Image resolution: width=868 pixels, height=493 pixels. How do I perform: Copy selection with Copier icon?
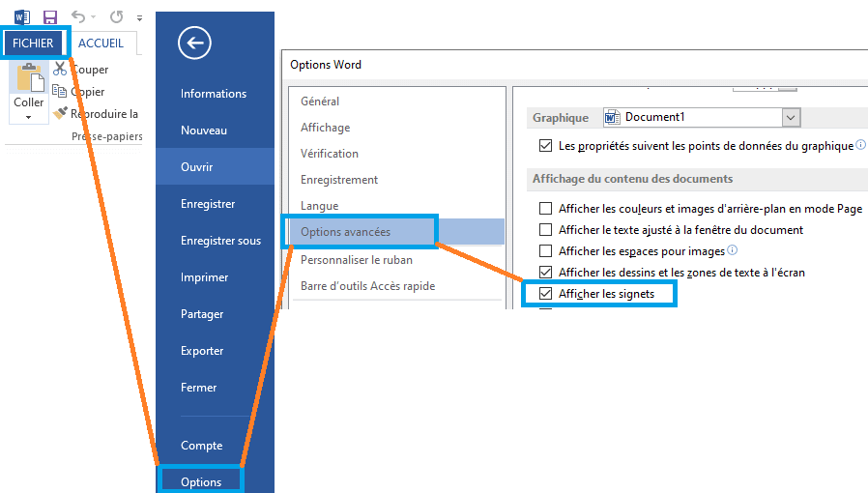[59, 91]
